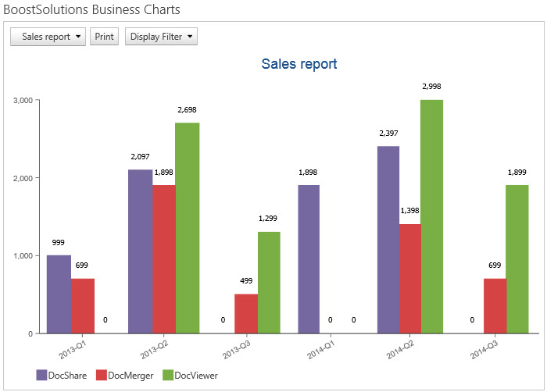Click the red DocMerger legend swatch

pyautogui.click(x=102, y=376)
